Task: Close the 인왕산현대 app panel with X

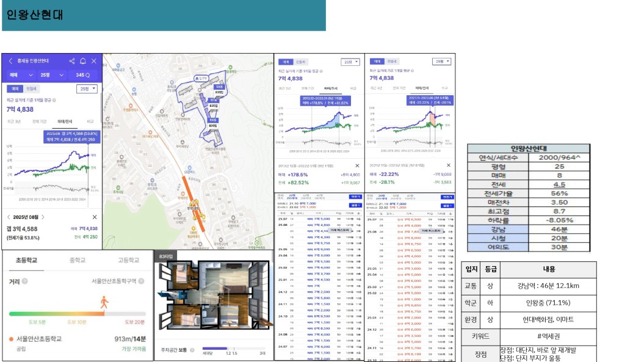Action: [x=93, y=61]
